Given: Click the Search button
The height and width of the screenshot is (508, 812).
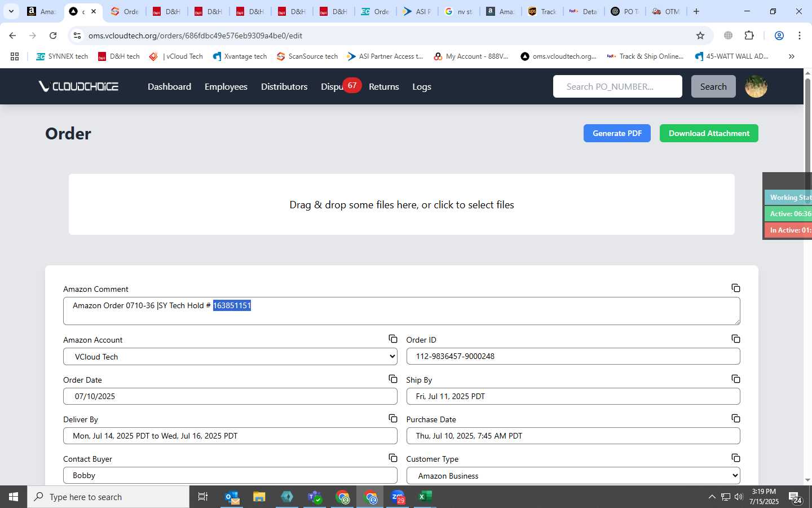Looking at the screenshot, I should [x=713, y=86].
